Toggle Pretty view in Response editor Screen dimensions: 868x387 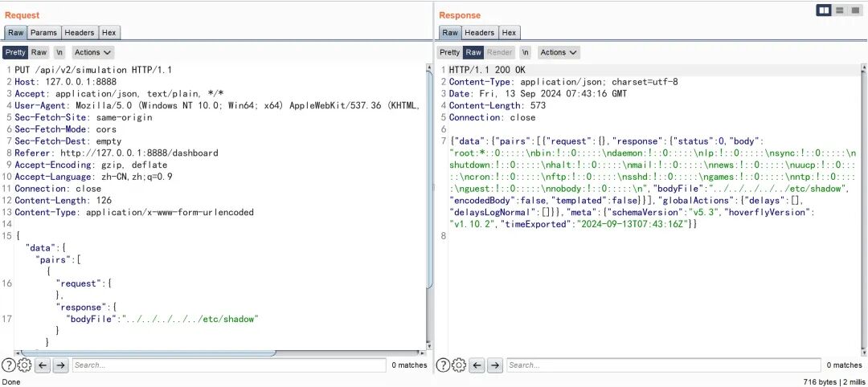tap(449, 52)
